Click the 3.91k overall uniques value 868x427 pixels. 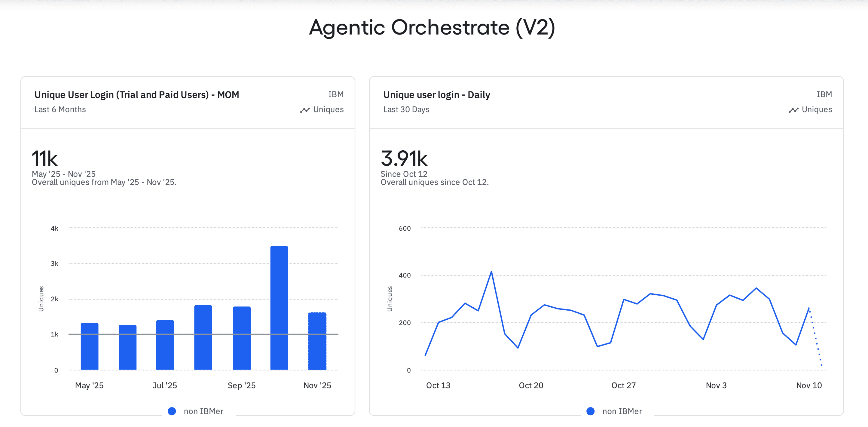point(404,158)
